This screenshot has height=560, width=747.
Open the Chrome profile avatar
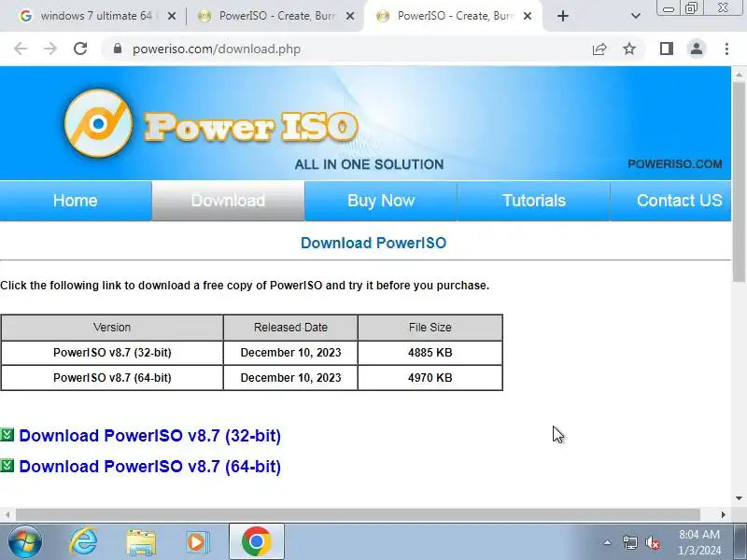coord(697,49)
